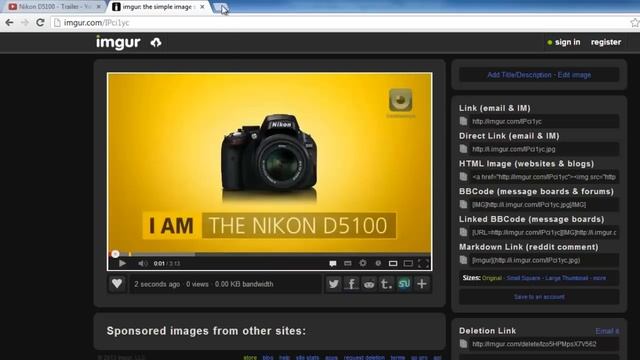The image size is (640, 360).
Task: Click the Linked BBCode text field
Action: [x=544, y=232]
